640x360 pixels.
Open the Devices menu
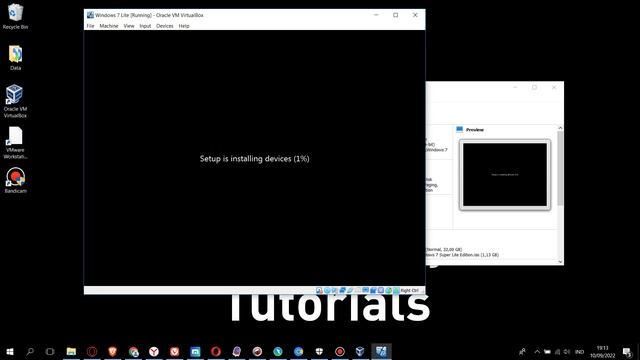(x=164, y=26)
